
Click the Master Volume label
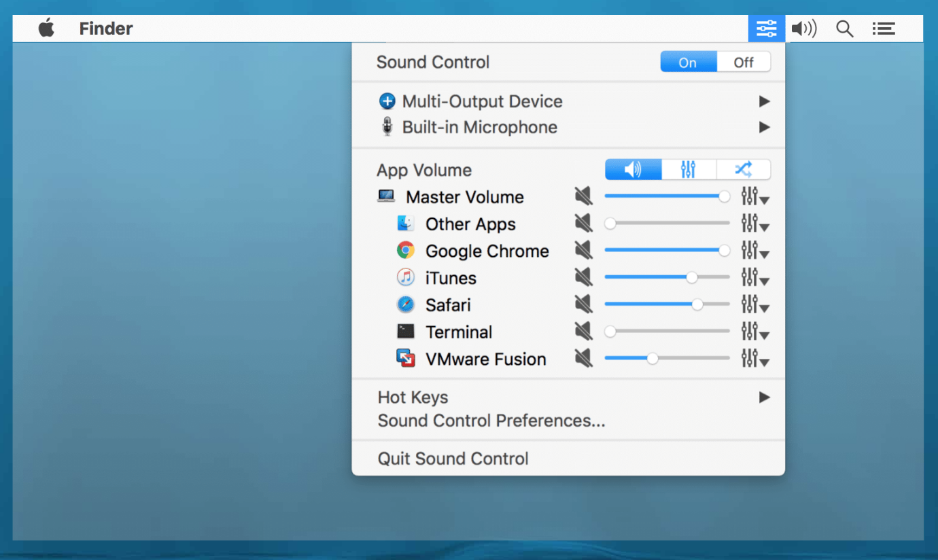pos(465,197)
